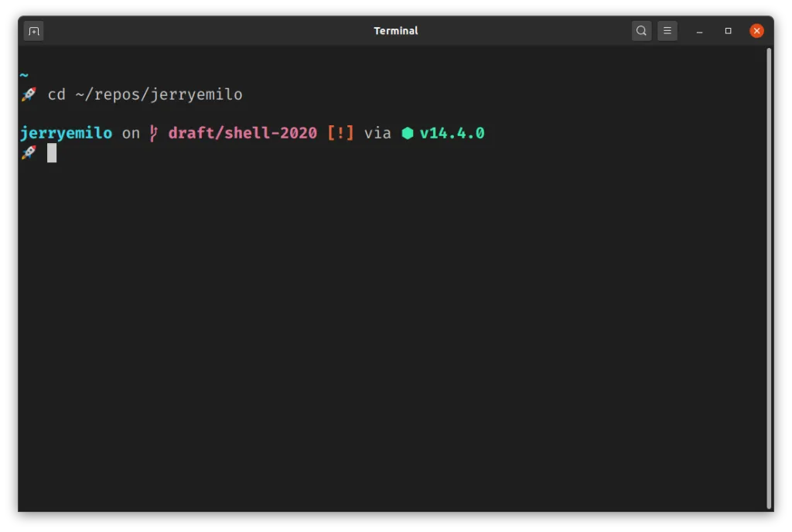Minimize the Terminal window

699,31
